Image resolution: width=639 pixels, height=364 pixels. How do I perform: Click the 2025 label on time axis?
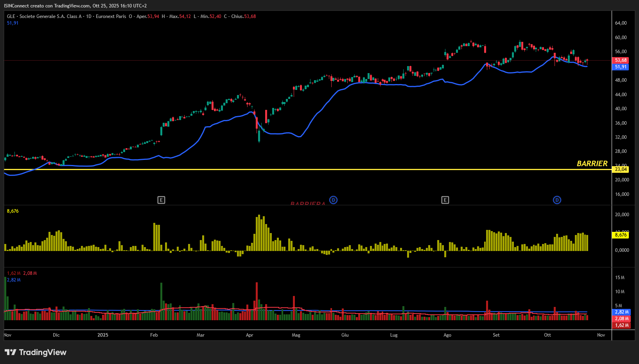tap(103, 335)
